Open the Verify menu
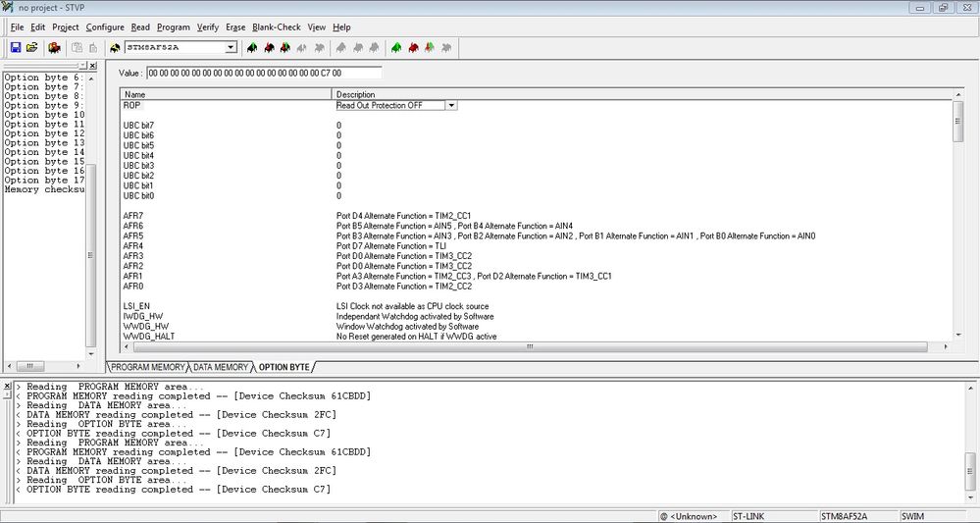This screenshot has height=523, width=980. [208, 27]
